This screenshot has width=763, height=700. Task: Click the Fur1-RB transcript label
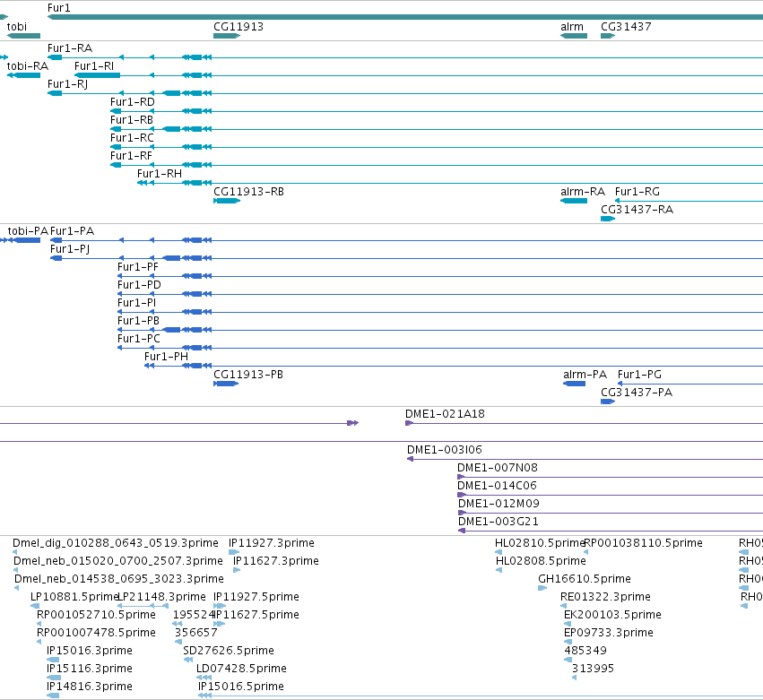click(x=132, y=120)
